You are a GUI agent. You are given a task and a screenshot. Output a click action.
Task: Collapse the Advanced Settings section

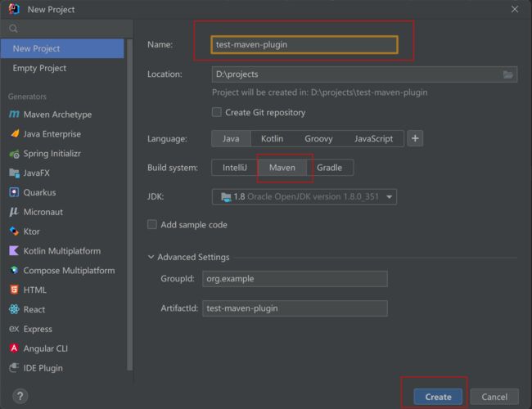click(151, 257)
